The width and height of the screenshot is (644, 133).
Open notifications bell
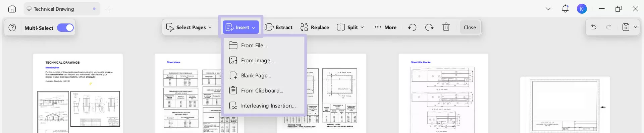click(x=565, y=9)
